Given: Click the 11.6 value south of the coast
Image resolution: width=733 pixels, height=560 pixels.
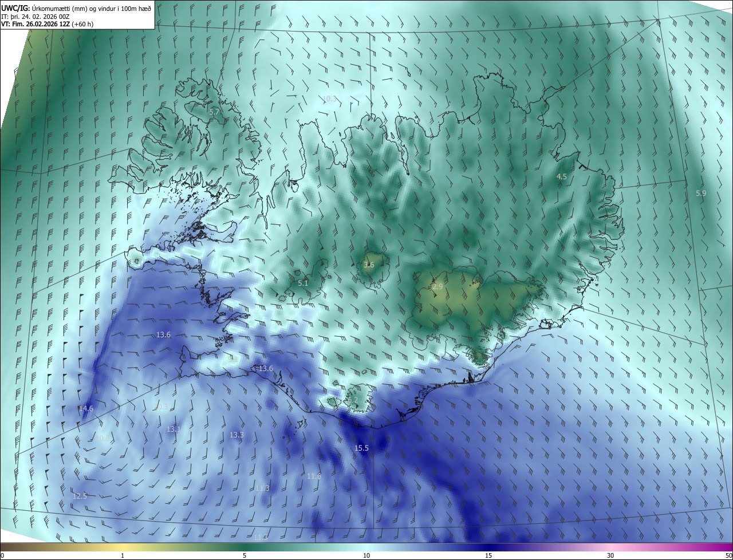Looking at the screenshot, I should [x=314, y=476].
